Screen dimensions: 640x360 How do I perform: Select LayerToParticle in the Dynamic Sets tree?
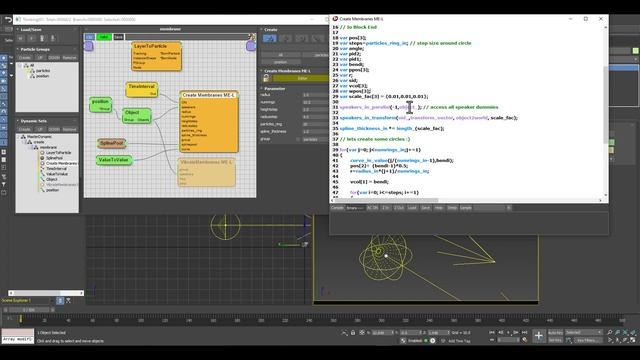58,153
